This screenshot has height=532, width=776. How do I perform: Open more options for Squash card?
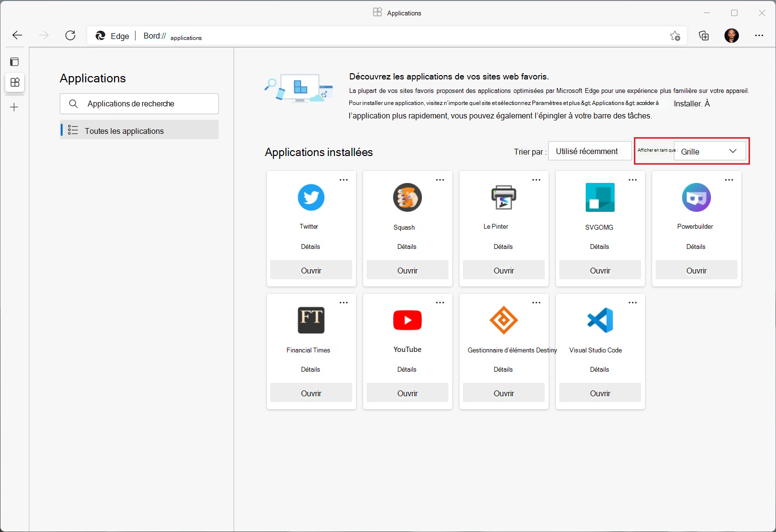point(440,180)
